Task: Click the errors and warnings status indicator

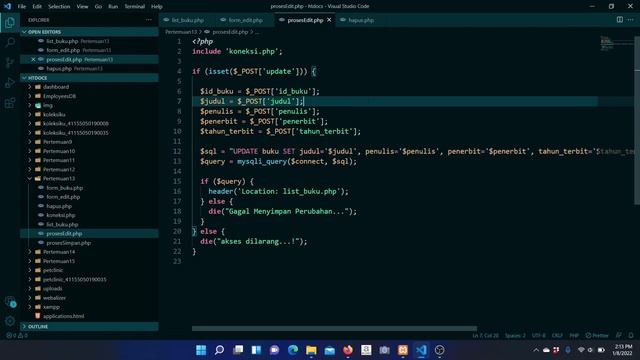Action: click(17, 336)
